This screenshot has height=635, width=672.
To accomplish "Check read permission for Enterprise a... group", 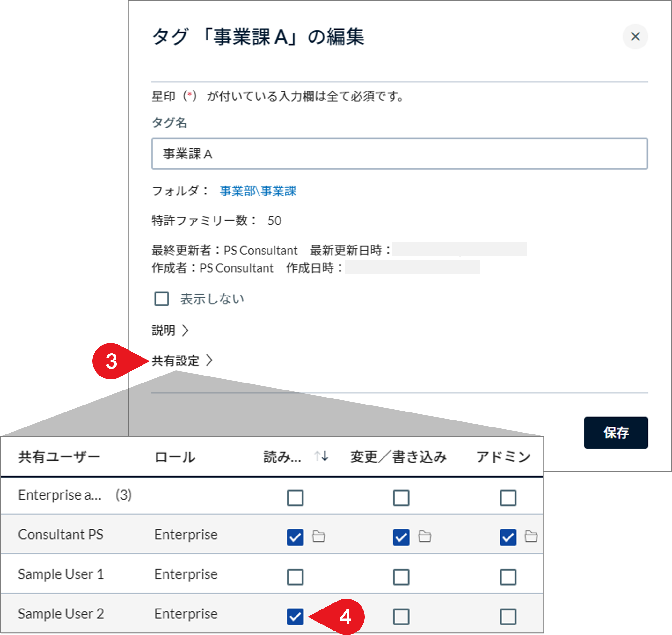I will 295,497.
